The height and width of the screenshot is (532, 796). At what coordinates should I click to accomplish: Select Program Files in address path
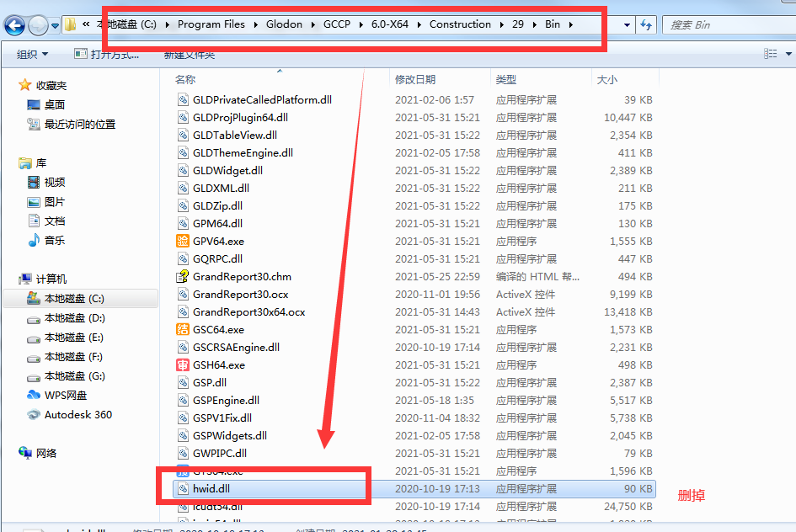pyautogui.click(x=211, y=24)
